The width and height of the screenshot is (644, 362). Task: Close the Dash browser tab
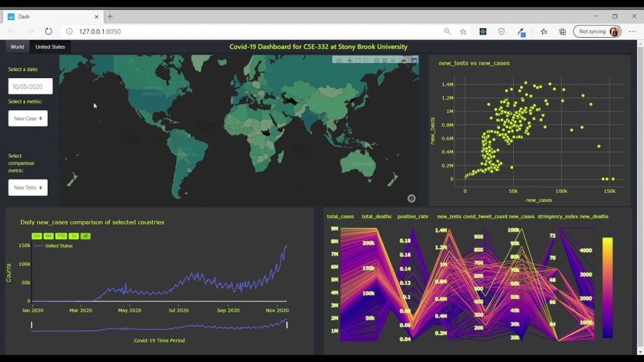[96, 17]
